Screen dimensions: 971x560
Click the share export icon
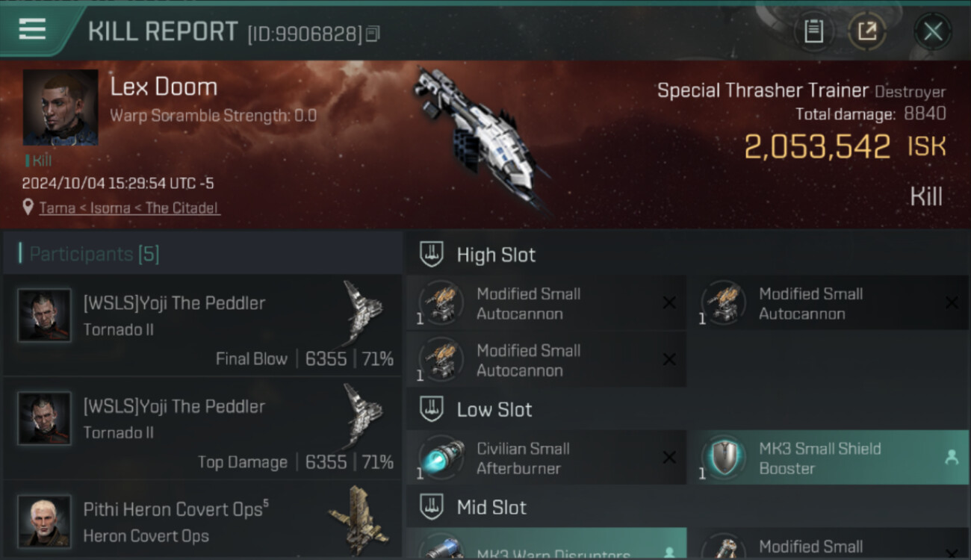pyautogui.click(x=866, y=31)
